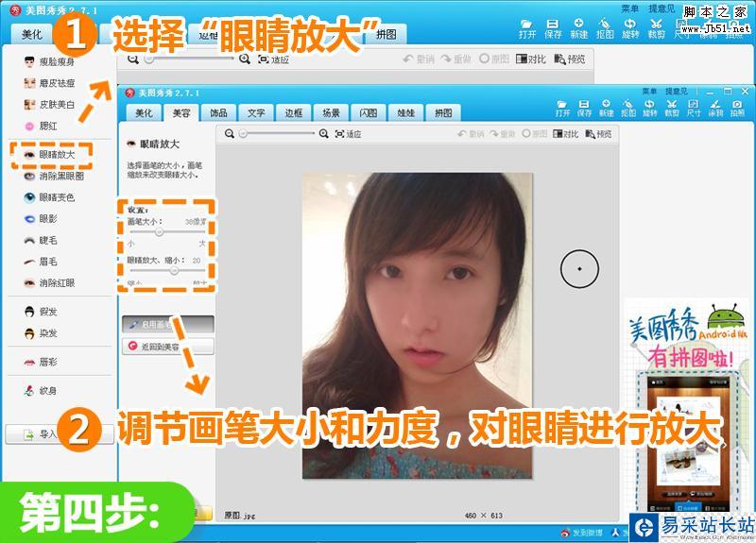This screenshot has width=756, height=543.
Task: Switch to 美化 tab in the back window
Action: tap(32, 34)
